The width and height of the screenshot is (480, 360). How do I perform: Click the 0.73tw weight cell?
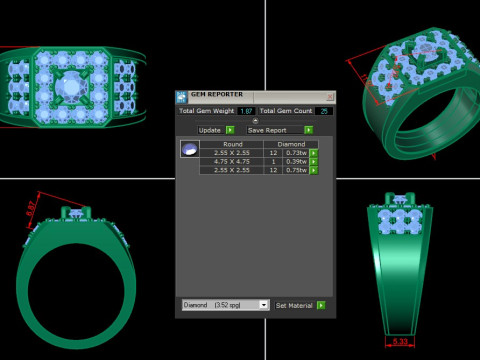tap(296, 153)
